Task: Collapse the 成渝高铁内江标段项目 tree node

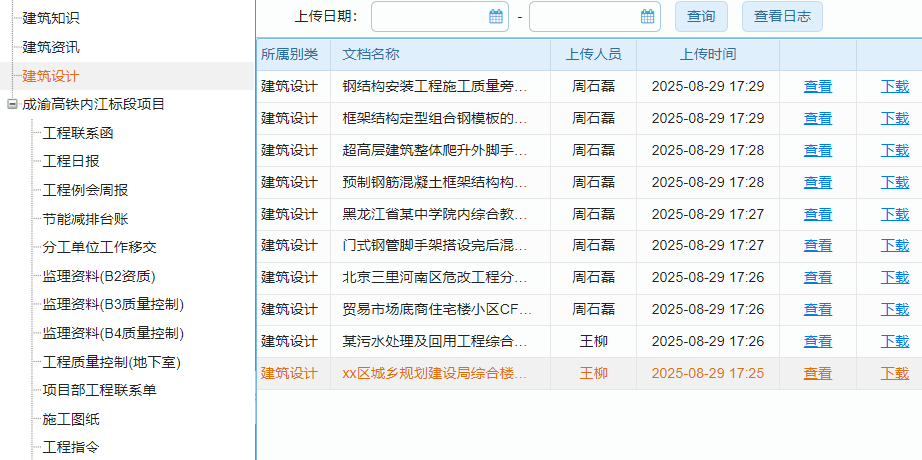Action: coord(12,104)
